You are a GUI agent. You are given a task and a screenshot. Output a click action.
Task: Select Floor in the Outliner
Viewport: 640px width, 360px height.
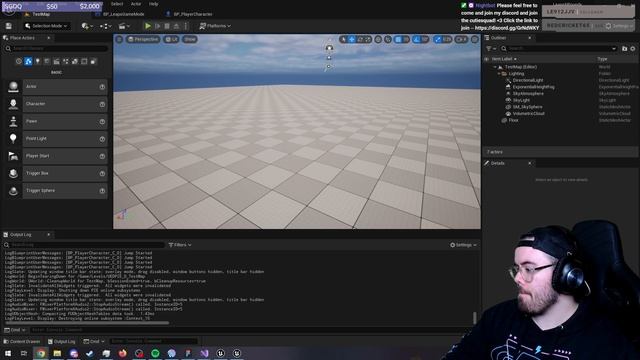[x=513, y=120]
